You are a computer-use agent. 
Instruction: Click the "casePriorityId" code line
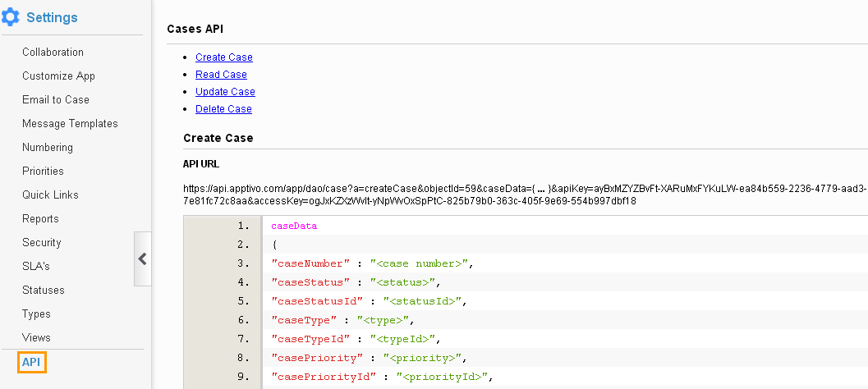[382, 377]
